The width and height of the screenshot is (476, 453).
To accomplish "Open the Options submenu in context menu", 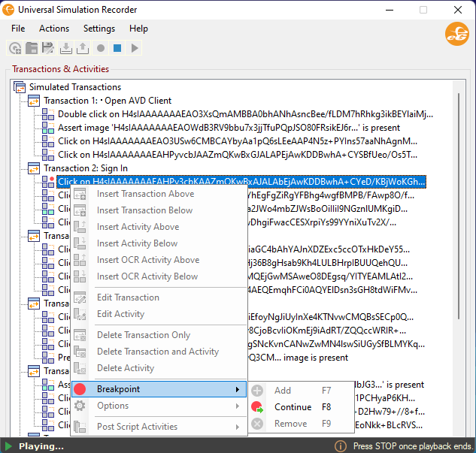I will click(159, 406).
